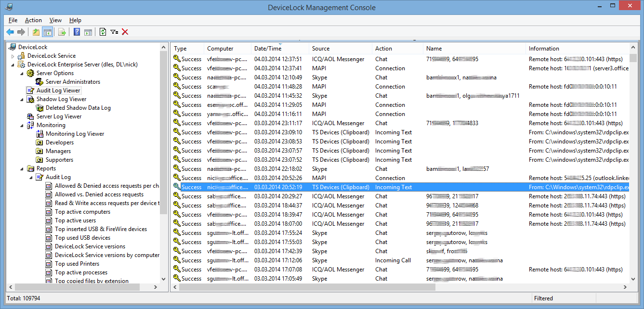Click the Monitoring Log Viewer icon
644x309 pixels.
coord(40,134)
